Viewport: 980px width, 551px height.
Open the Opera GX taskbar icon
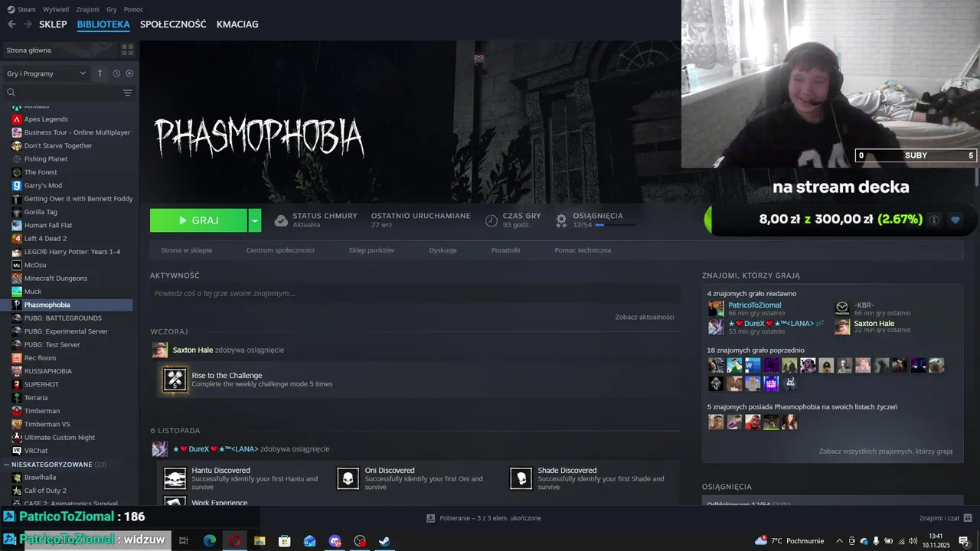(234, 541)
